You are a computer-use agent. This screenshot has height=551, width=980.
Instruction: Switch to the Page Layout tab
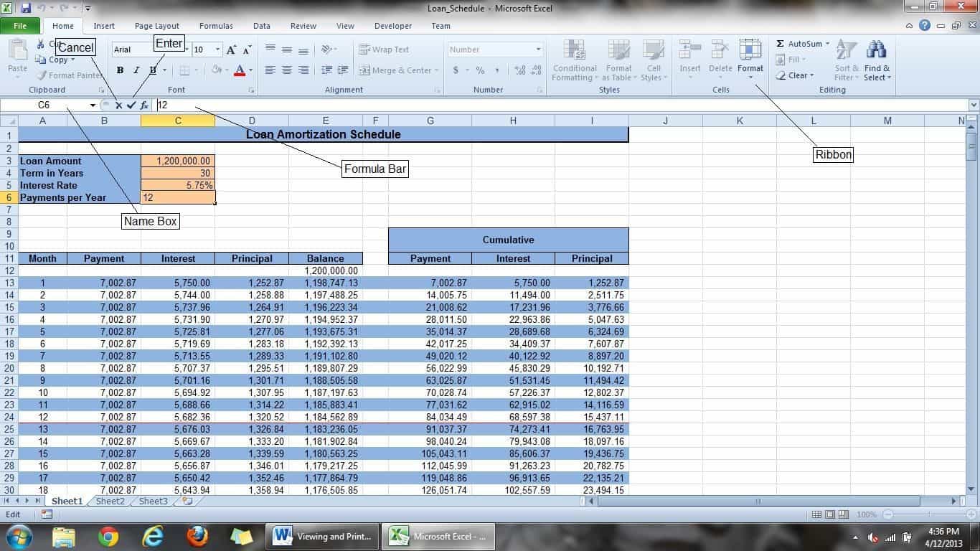(157, 26)
